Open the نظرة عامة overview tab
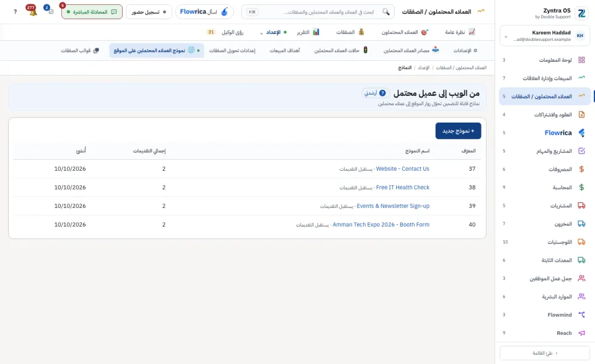The image size is (595, 364). (460, 32)
